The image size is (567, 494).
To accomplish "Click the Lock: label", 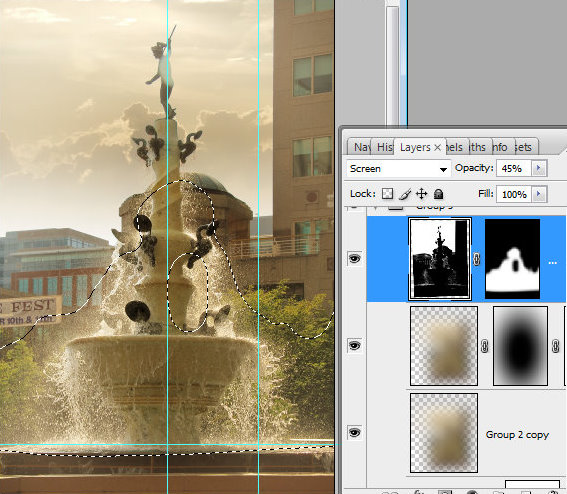I will coord(362,193).
